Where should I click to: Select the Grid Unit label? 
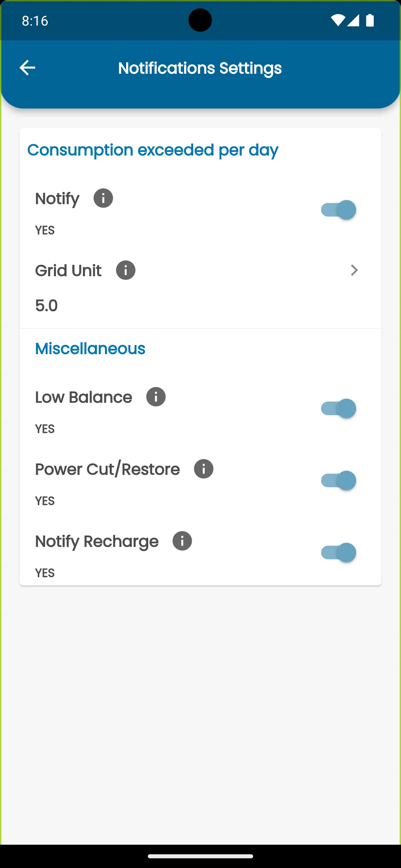(68, 271)
